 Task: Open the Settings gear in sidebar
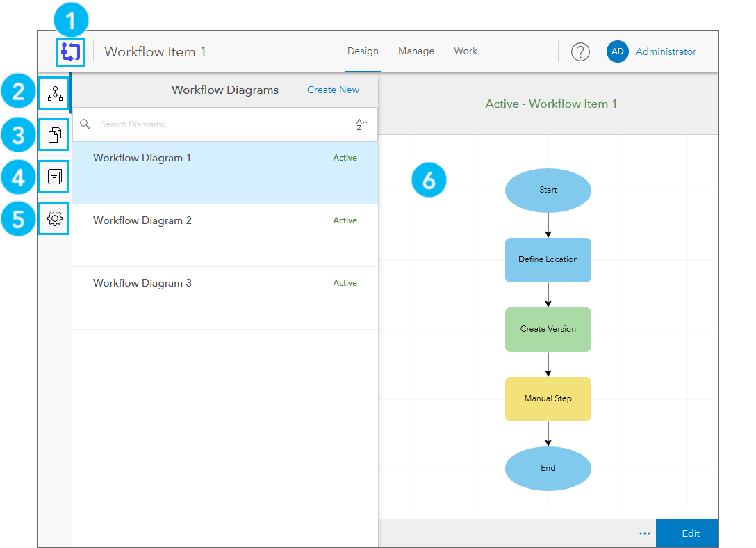point(55,218)
